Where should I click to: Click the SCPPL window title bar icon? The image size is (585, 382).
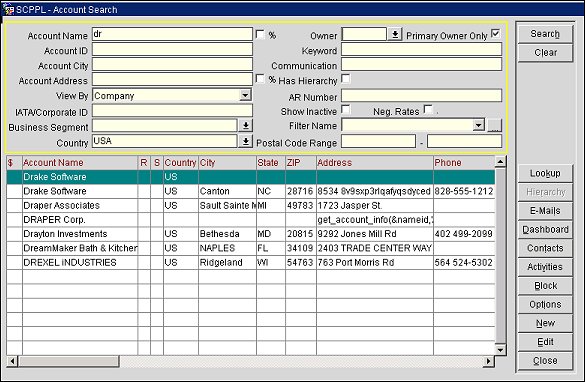click(x=8, y=9)
